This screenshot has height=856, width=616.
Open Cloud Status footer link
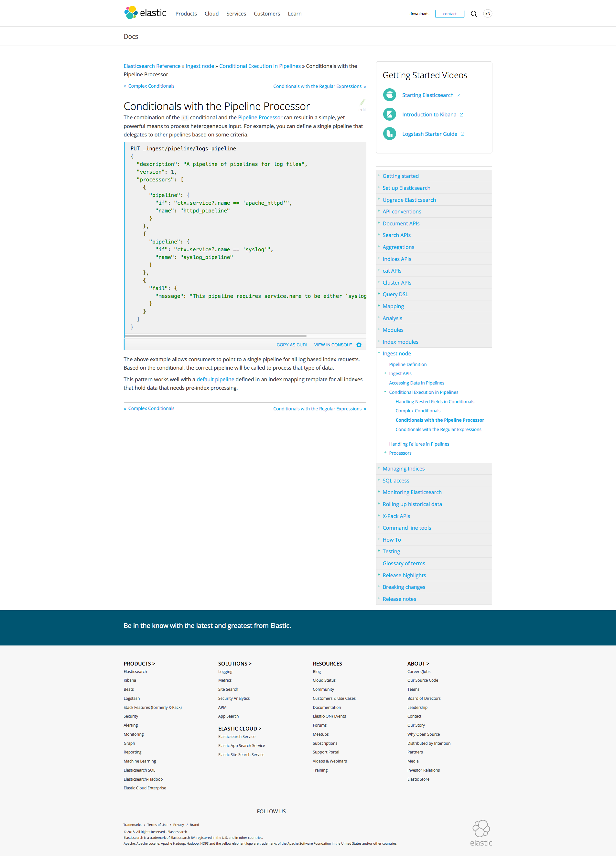tap(324, 680)
